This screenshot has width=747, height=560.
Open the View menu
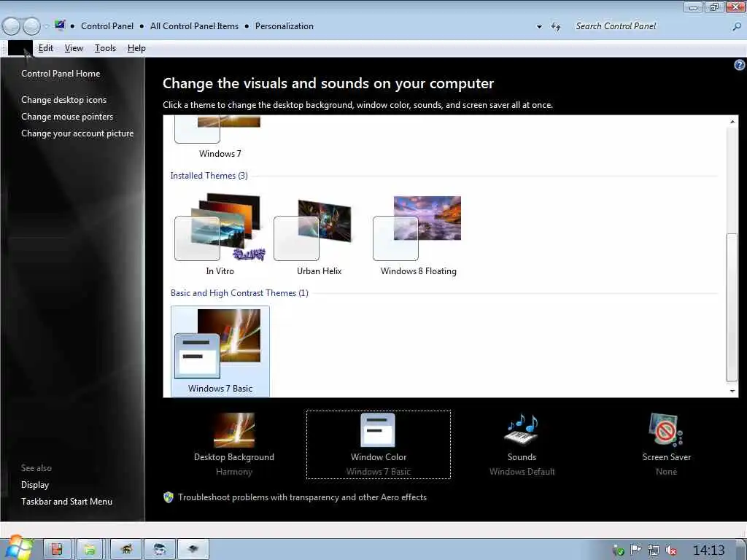pyautogui.click(x=74, y=48)
